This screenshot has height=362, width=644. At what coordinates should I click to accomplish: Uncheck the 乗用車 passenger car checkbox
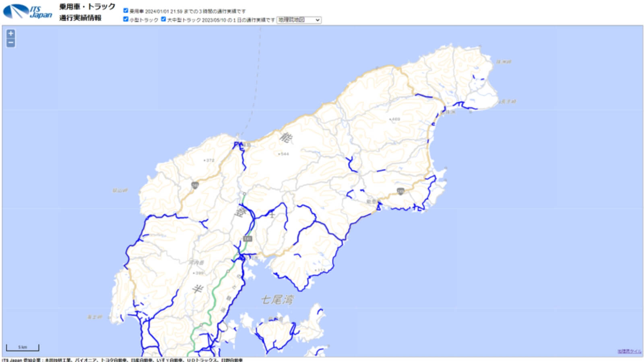click(126, 11)
